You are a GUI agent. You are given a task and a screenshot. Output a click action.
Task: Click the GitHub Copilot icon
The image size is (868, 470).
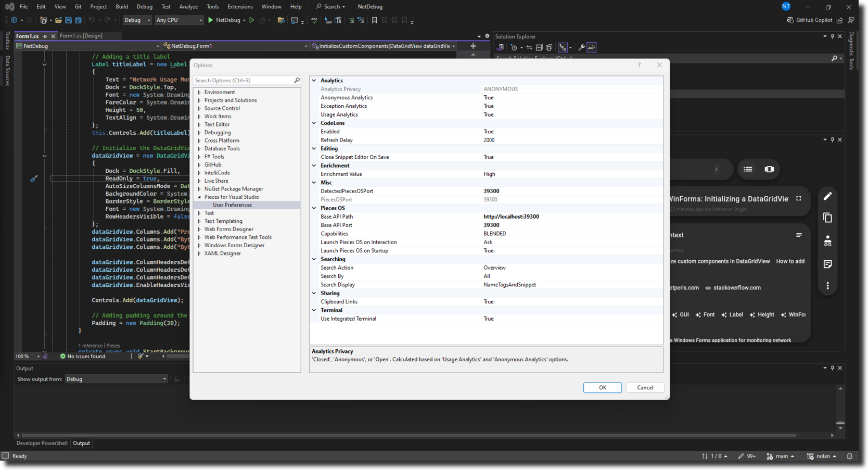click(790, 20)
